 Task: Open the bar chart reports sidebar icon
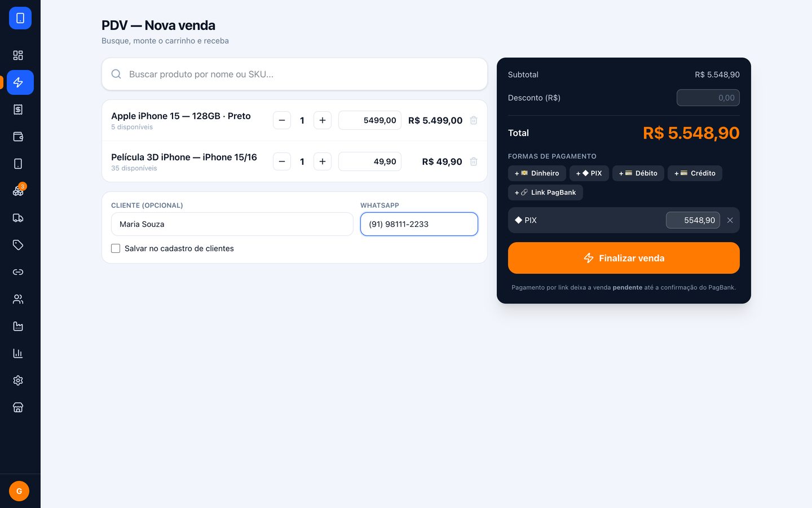coord(18,353)
